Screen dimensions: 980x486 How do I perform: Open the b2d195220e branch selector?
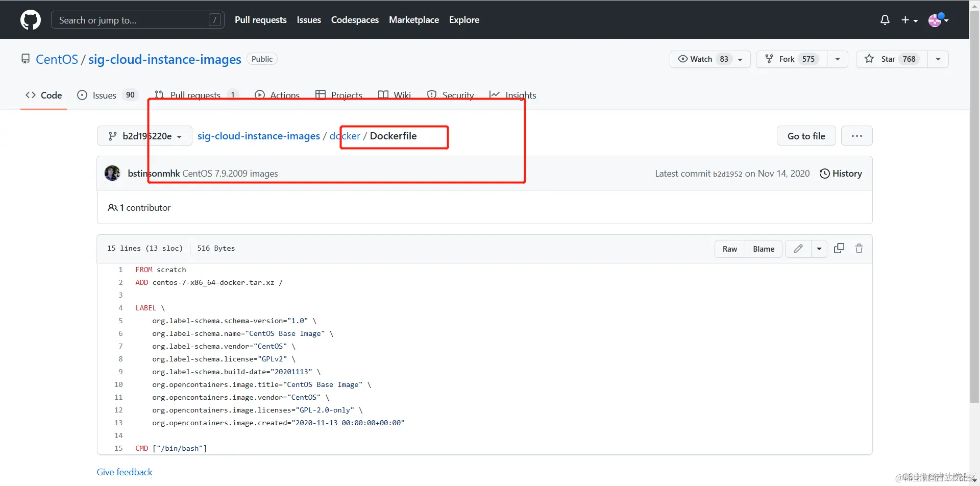(144, 136)
